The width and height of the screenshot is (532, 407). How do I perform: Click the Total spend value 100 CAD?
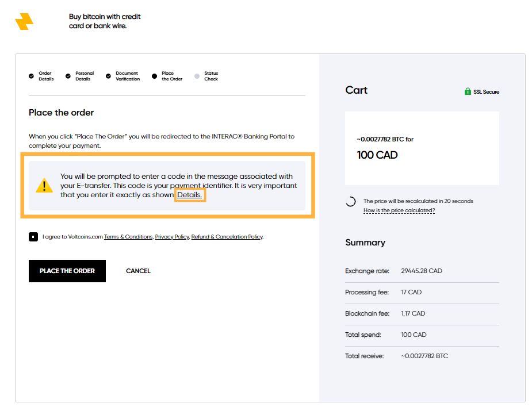click(x=414, y=335)
